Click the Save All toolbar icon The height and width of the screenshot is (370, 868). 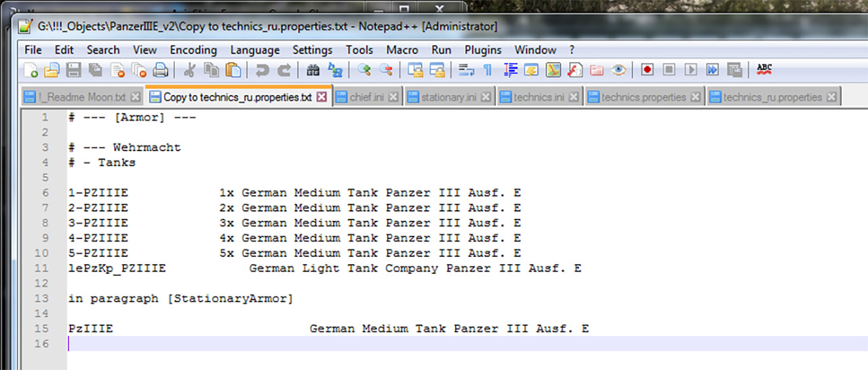pos(95,70)
